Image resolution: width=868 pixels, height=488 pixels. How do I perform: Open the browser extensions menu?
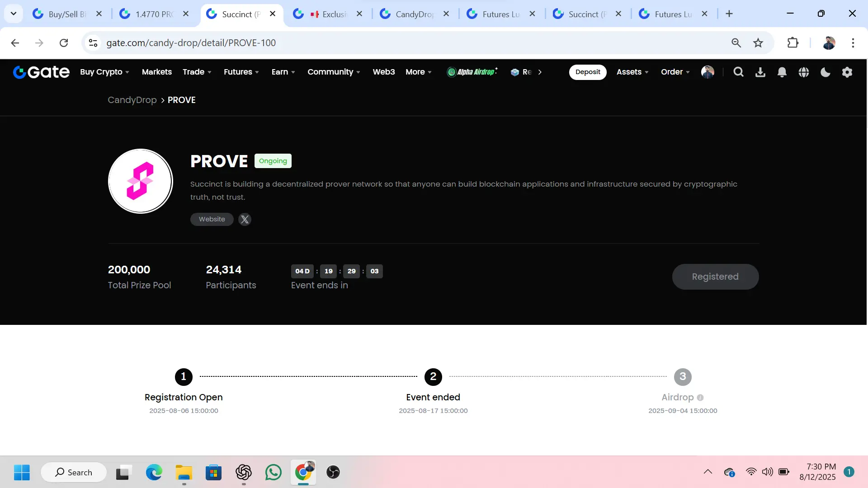[793, 43]
